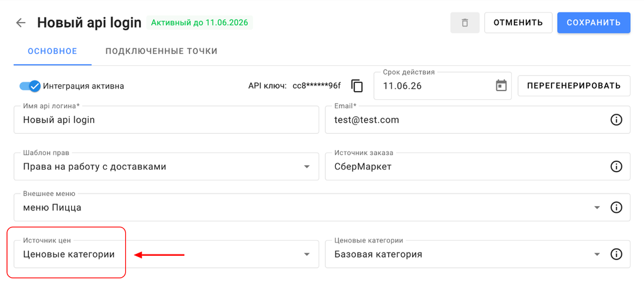Screen dimensions: 644x284
Task: Click info icon next to Источник заказа
Action: (616, 167)
